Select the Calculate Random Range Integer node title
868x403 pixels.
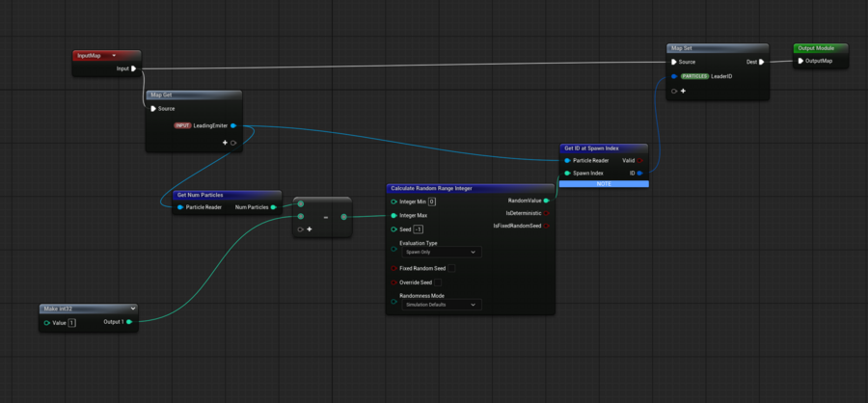pos(445,188)
